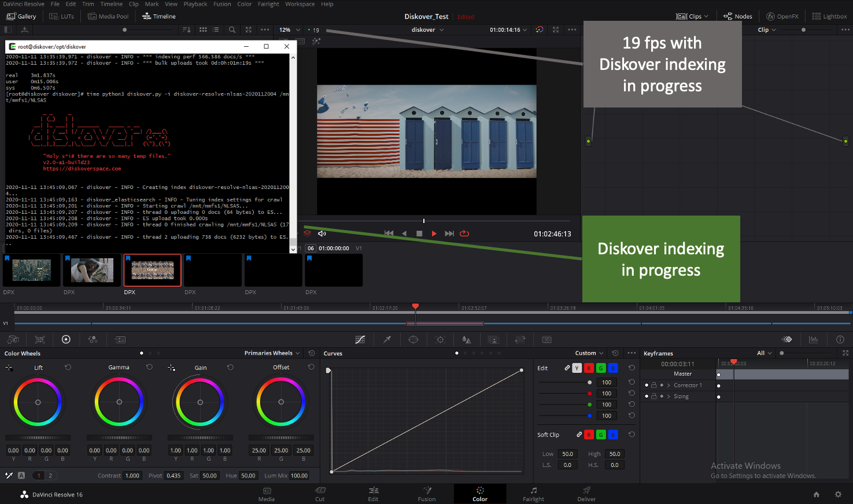Expand the Corrector 1 keyframe track
The height and width of the screenshot is (504, 853).
[669, 386]
